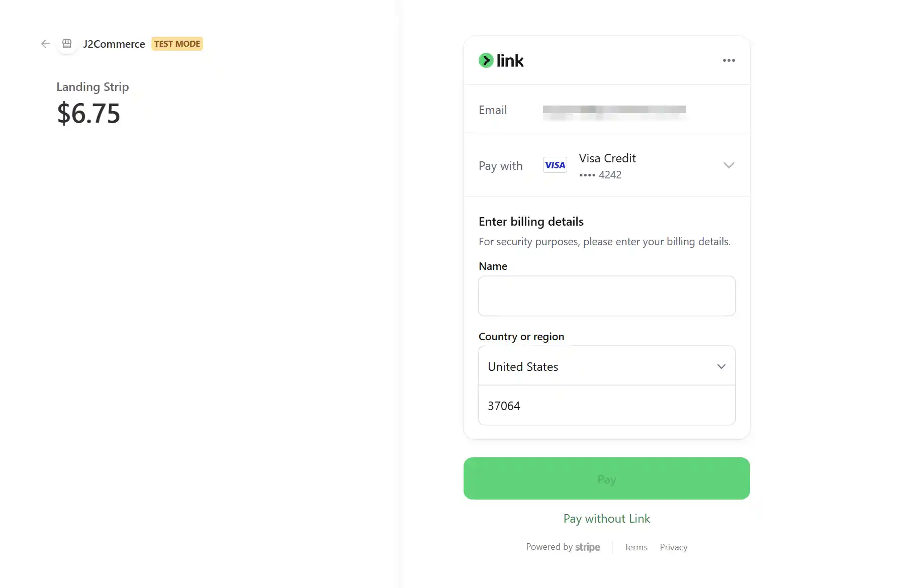Open the Privacy link
This screenshot has width=907, height=588.
click(673, 547)
